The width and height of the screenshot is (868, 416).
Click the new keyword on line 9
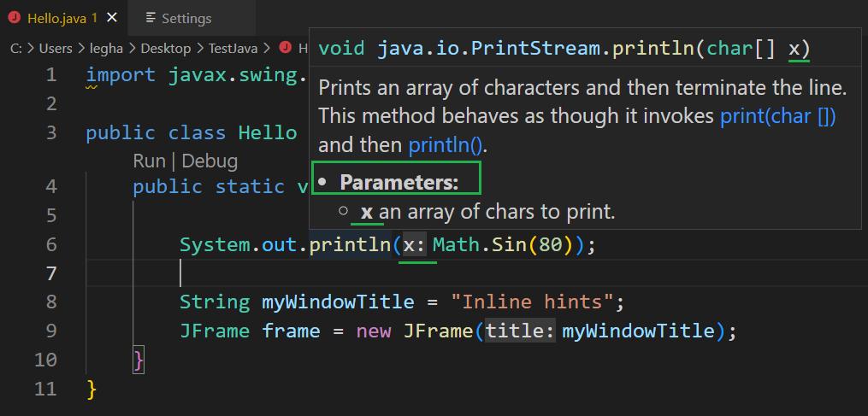point(373,331)
